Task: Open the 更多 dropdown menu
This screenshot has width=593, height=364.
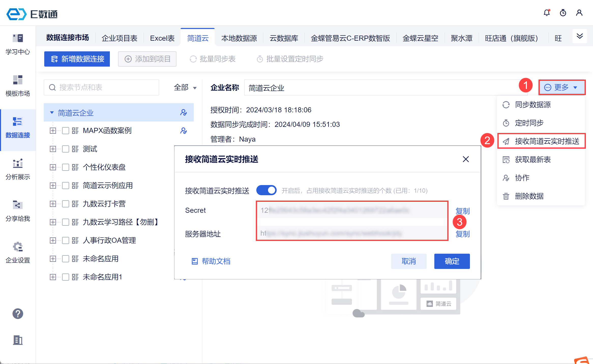Action: (x=561, y=87)
